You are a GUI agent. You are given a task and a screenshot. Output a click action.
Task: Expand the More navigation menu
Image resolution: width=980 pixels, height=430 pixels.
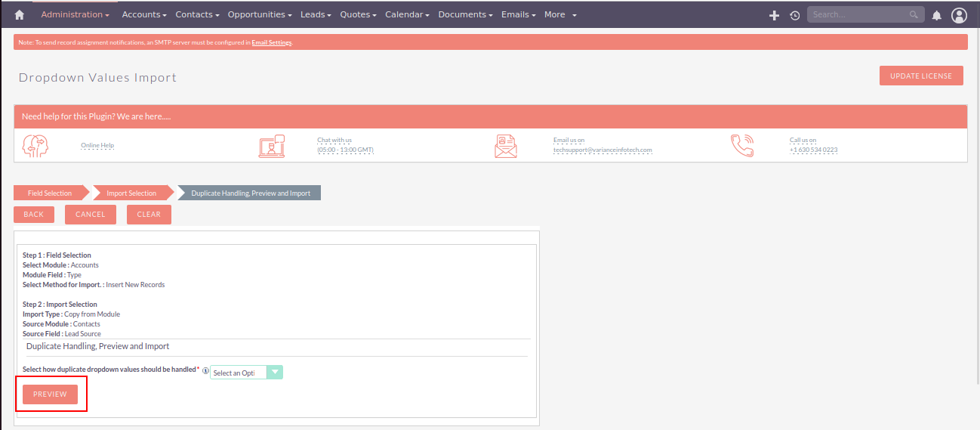560,14
